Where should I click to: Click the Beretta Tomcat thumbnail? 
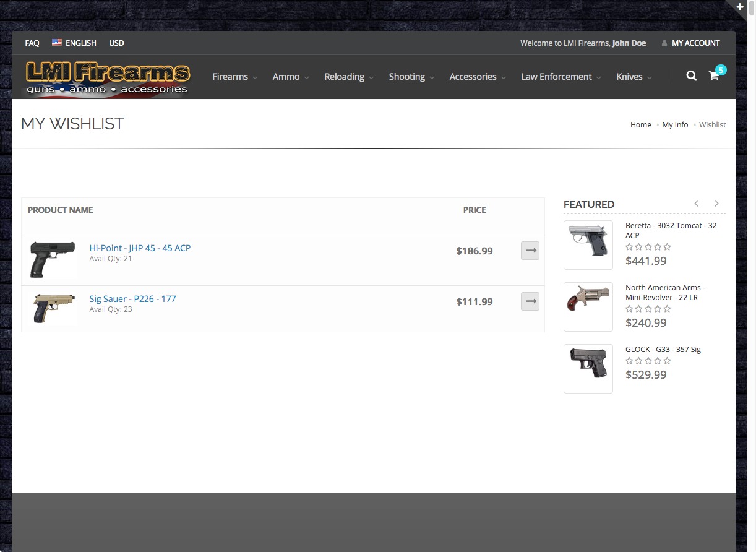[588, 245]
